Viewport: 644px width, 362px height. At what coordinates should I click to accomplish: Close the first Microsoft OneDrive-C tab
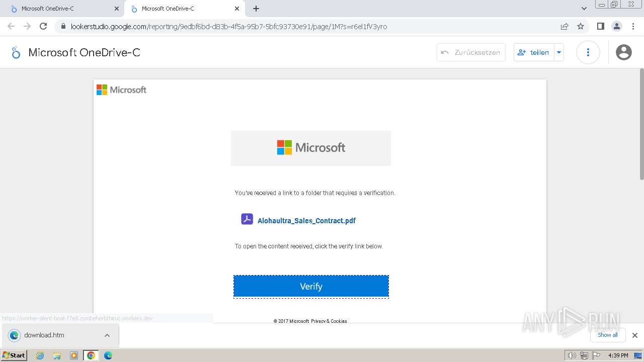(x=117, y=9)
